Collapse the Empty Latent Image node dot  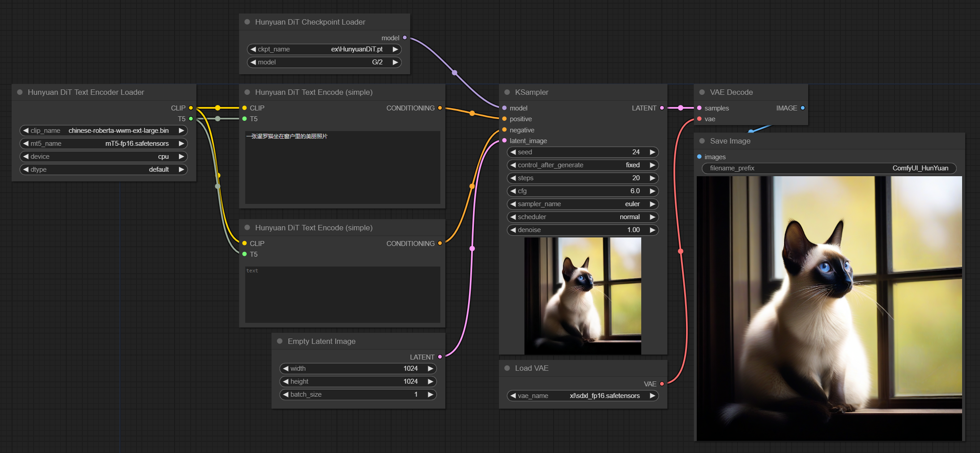pyautogui.click(x=280, y=341)
